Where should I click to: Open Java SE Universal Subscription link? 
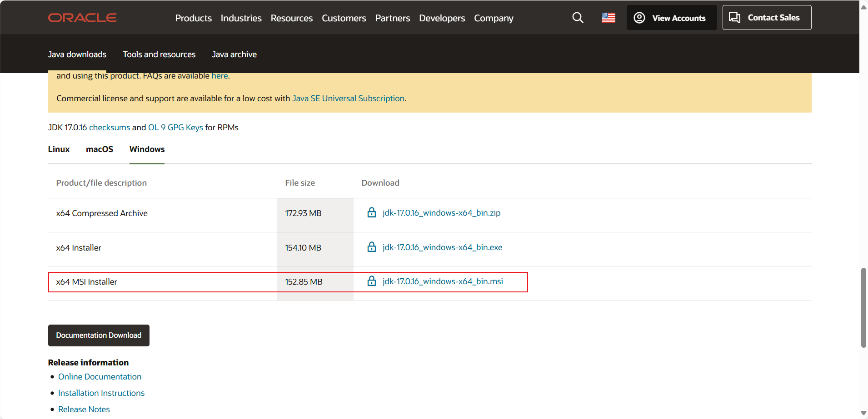pos(349,99)
